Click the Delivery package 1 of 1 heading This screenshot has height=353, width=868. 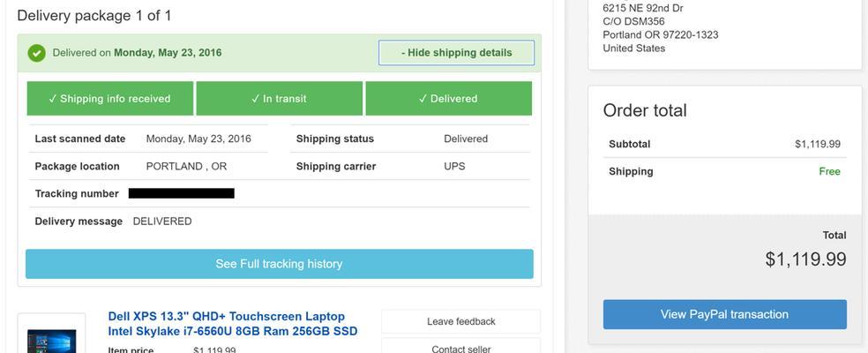click(94, 16)
